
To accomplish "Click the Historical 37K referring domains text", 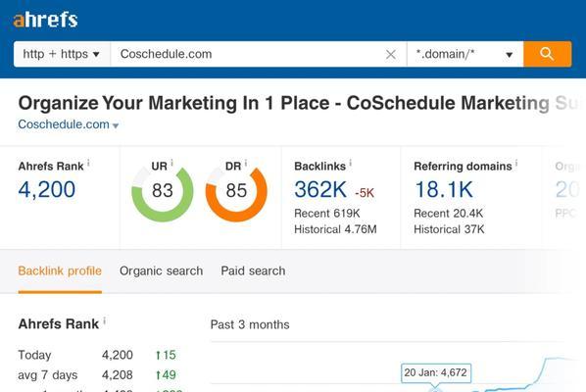I will pos(449,229).
